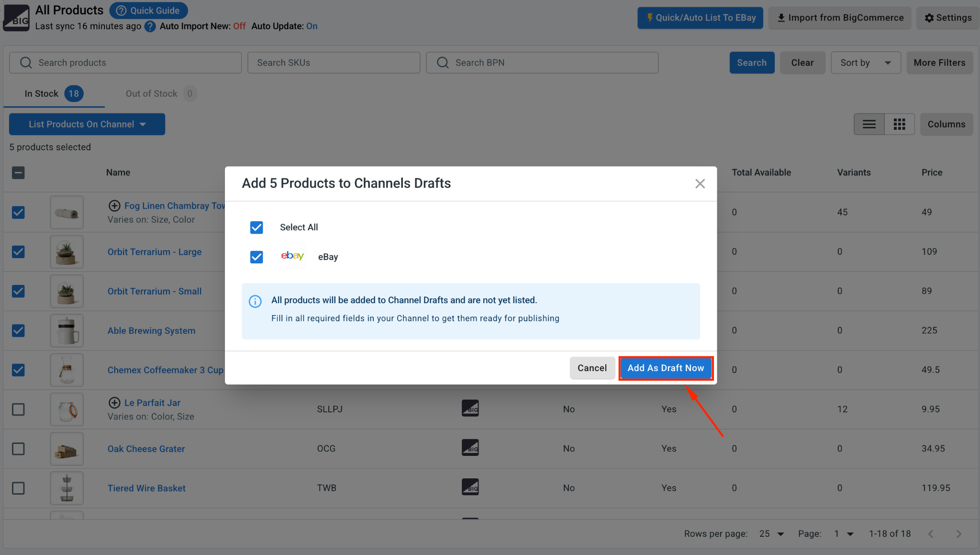Image resolution: width=980 pixels, height=555 pixels.
Task: Go to next page arrow
Action: point(958,534)
